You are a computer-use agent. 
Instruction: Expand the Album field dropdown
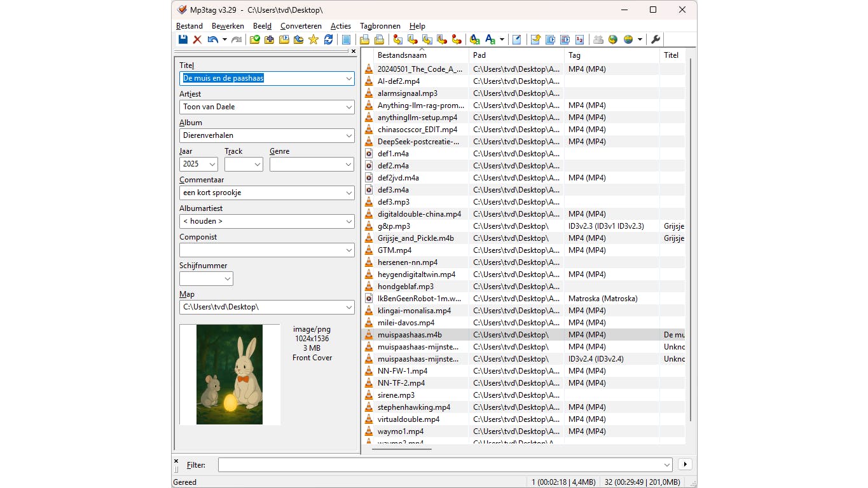click(x=348, y=135)
